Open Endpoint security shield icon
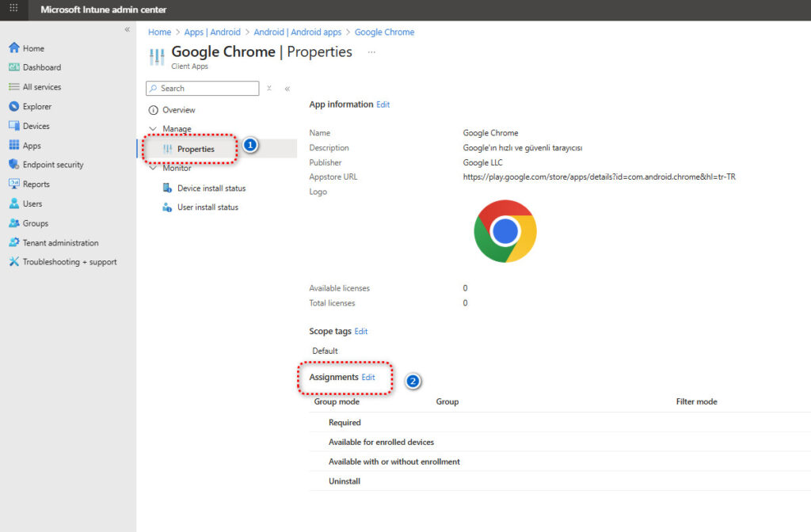 point(13,165)
